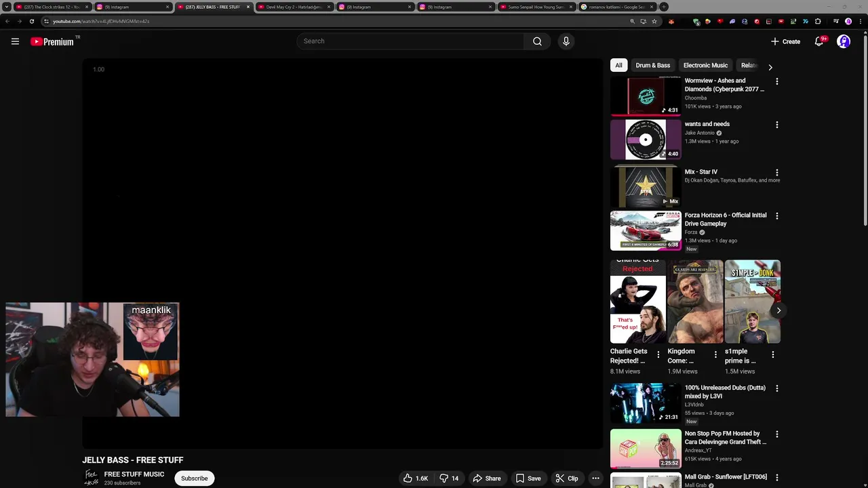Open the YouTube account avatar menu
This screenshot has width=868, height=488.
(844, 41)
